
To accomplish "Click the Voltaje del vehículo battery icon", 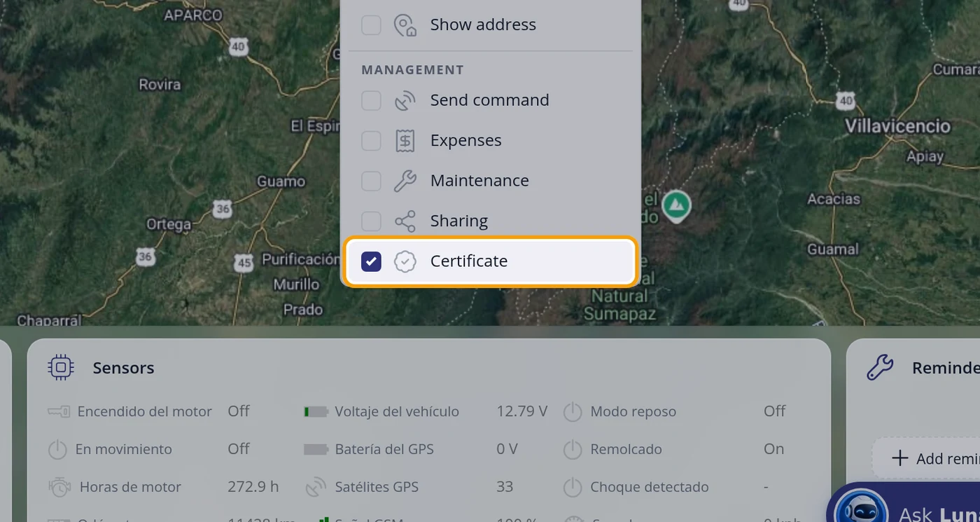I will pos(316,412).
